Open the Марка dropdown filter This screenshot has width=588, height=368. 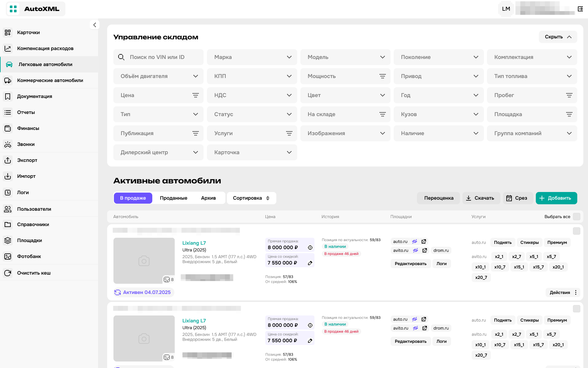click(x=252, y=57)
